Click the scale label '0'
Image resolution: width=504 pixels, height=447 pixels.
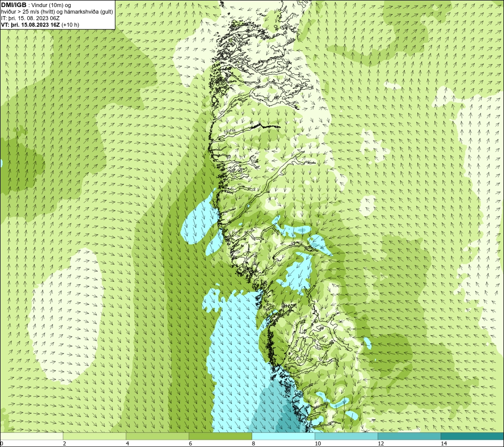pos(2,443)
